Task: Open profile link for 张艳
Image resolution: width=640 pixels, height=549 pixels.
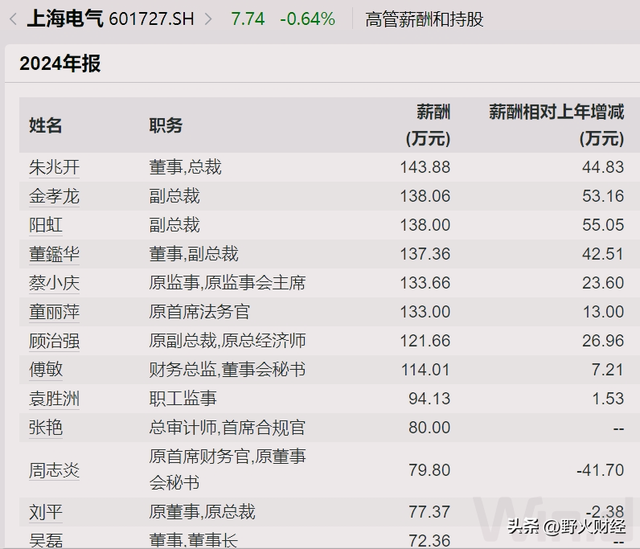Action: tap(45, 428)
